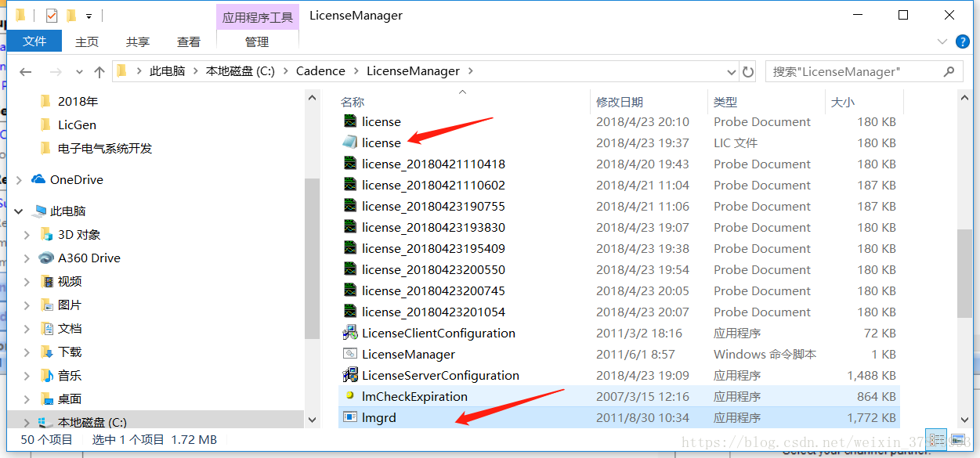Select the LicenseServerConfiguration application icon
Viewport: 980px width, 458px height.
click(350, 375)
